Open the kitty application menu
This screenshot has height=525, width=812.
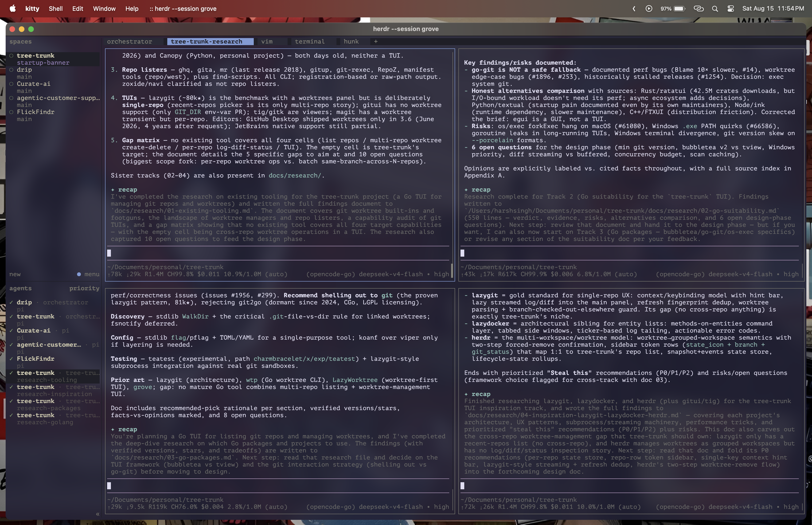(x=32, y=8)
